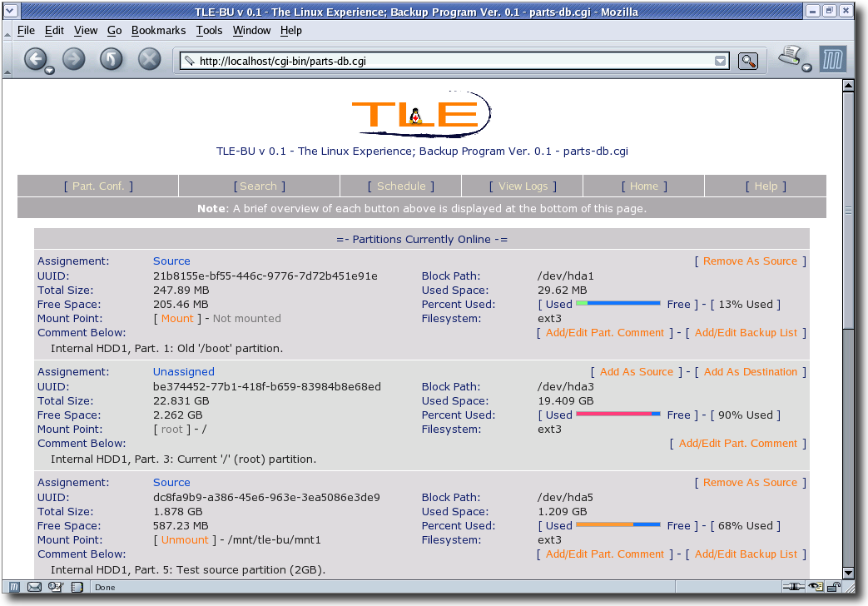Go back with the Back arrow button

pos(36,59)
